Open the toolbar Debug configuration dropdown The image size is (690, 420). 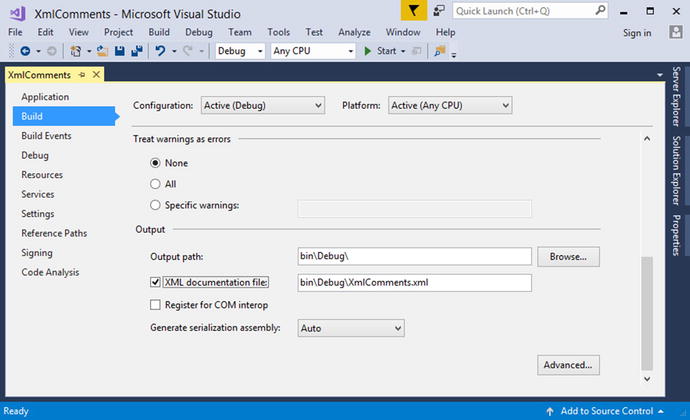[x=240, y=51]
